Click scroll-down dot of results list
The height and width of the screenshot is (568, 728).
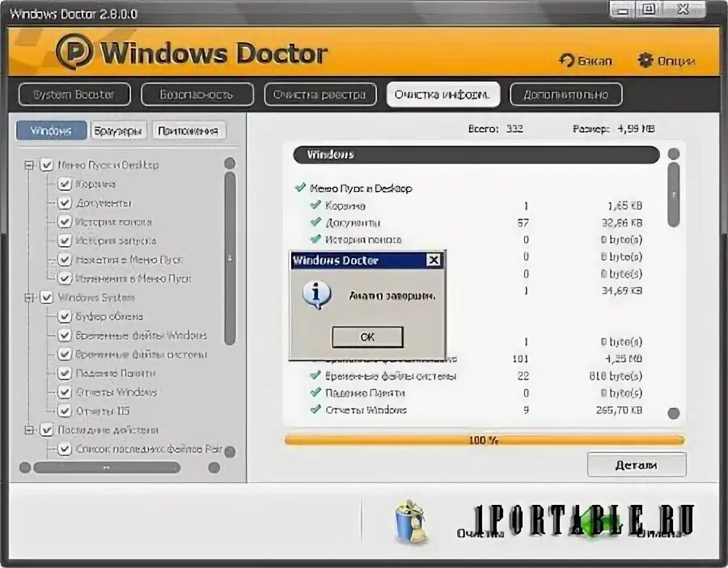[674, 413]
